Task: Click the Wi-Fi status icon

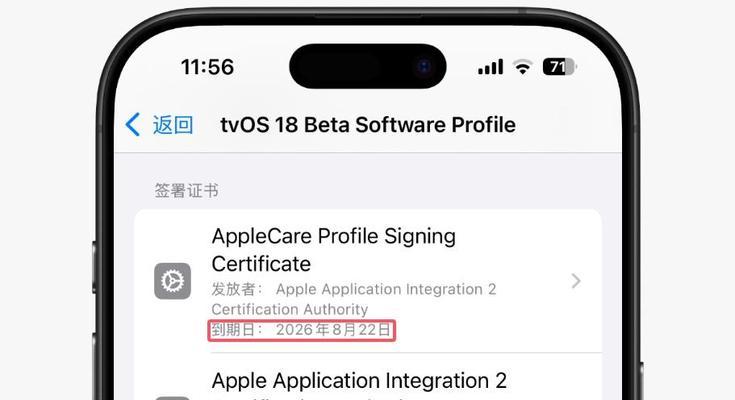Action: click(x=523, y=67)
